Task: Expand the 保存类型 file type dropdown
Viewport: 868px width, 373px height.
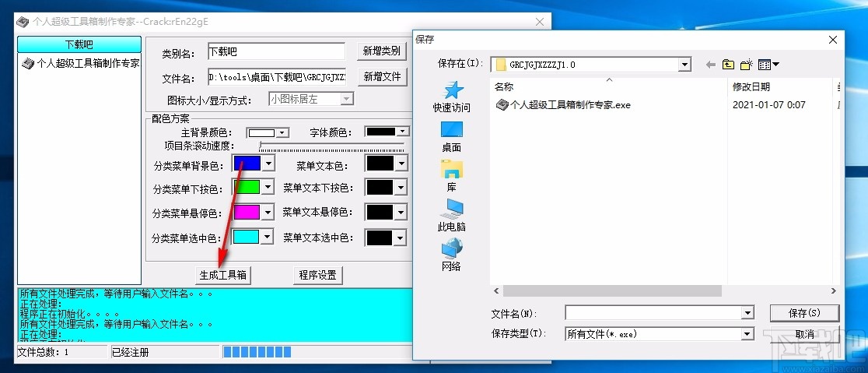Action: pyautogui.click(x=748, y=333)
